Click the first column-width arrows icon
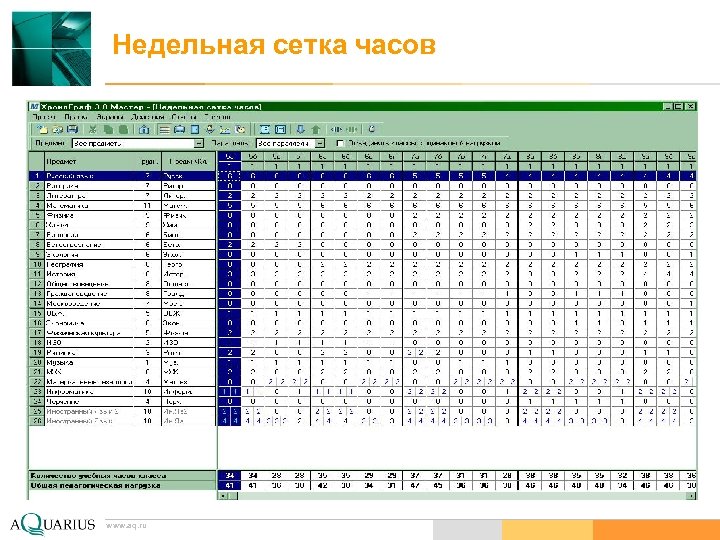This screenshot has width=720, height=540. click(x=336, y=129)
